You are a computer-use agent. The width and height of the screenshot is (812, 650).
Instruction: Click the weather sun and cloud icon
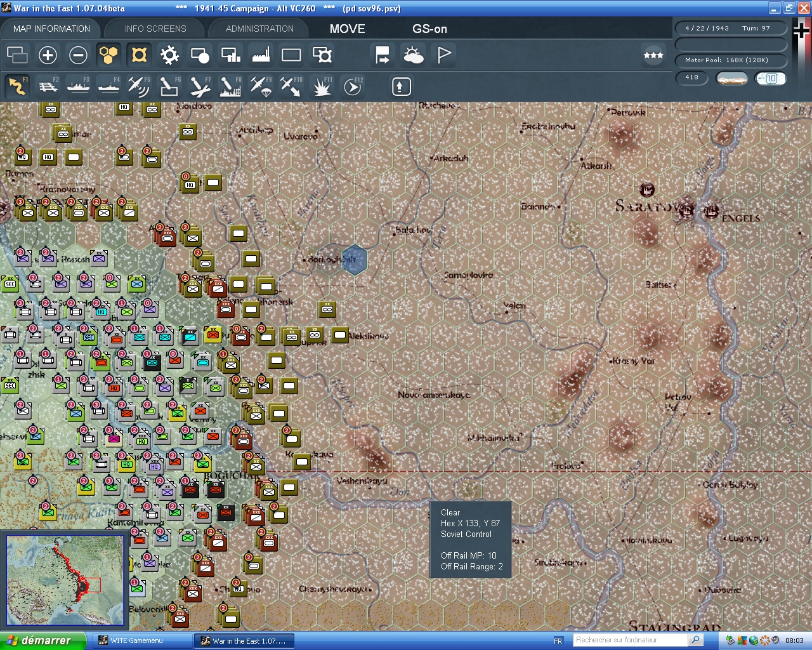click(413, 55)
